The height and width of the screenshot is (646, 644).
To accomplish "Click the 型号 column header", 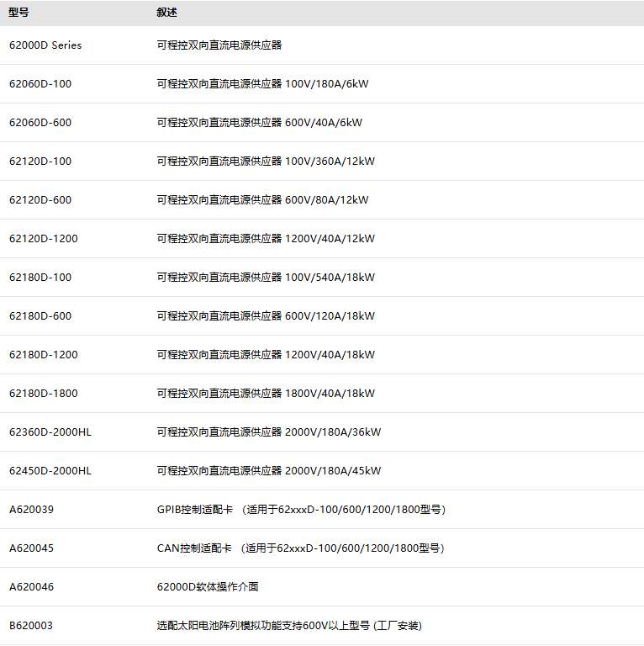I will [18, 13].
